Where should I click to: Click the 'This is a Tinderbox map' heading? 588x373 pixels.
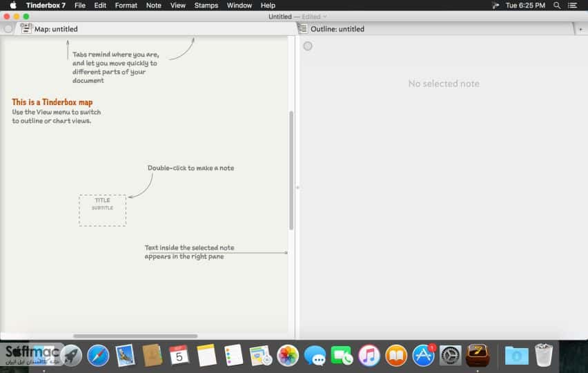point(52,102)
